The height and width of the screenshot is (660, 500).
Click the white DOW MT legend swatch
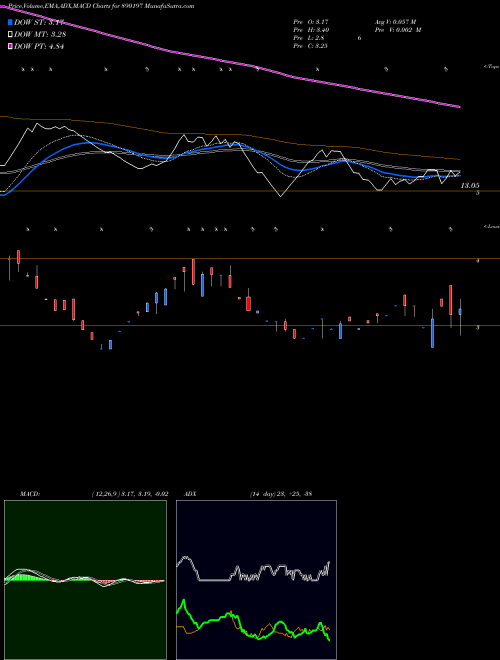click(x=11, y=34)
